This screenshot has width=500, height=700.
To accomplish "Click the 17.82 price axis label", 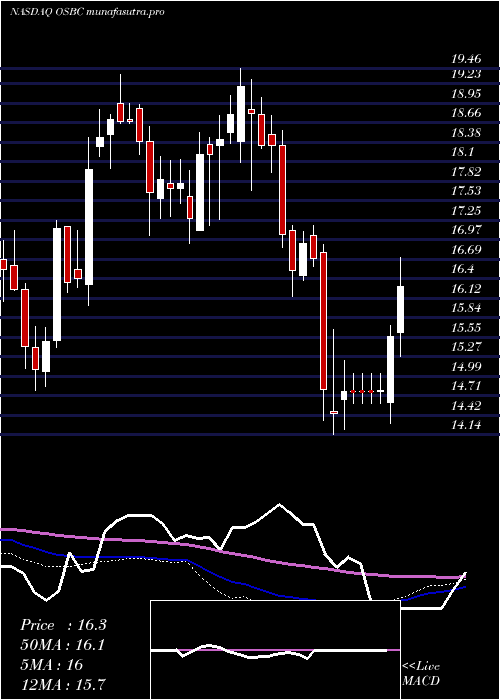I will [466, 172].
